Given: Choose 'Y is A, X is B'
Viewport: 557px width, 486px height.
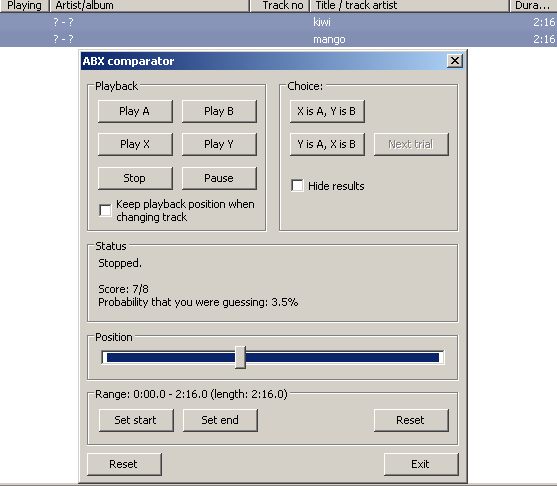Looking at the screenshot, I should pyautogui.click(x=327, y=144).
